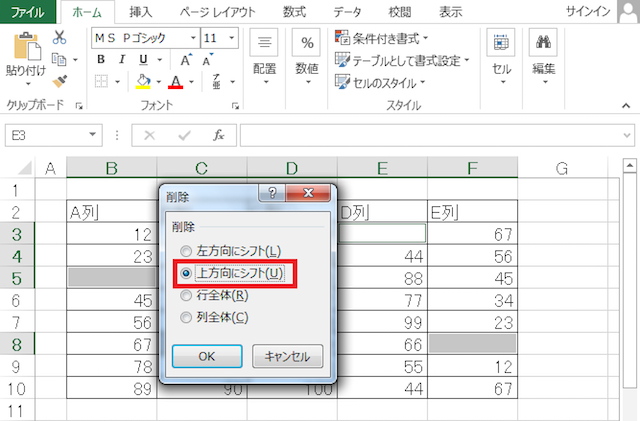640x421 pixels.
Task: Click the キャンセル button
Action: tap(287, 355)
